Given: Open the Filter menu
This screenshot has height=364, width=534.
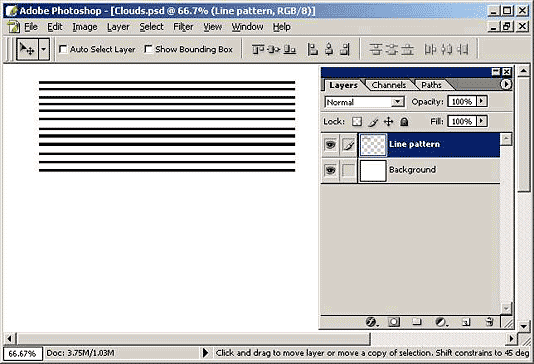Looking at the screenshot, I should tap(183, 27).
